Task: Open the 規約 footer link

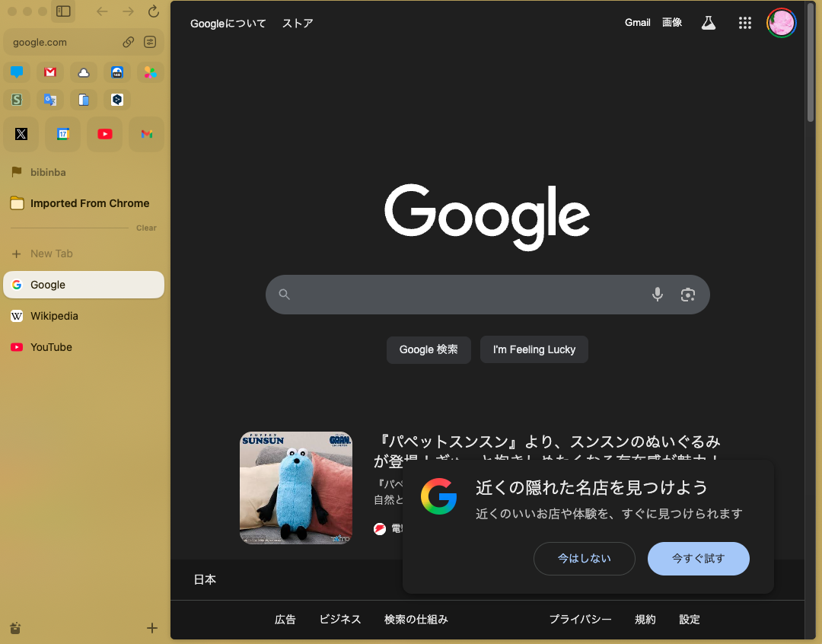Action: (645, 620)
